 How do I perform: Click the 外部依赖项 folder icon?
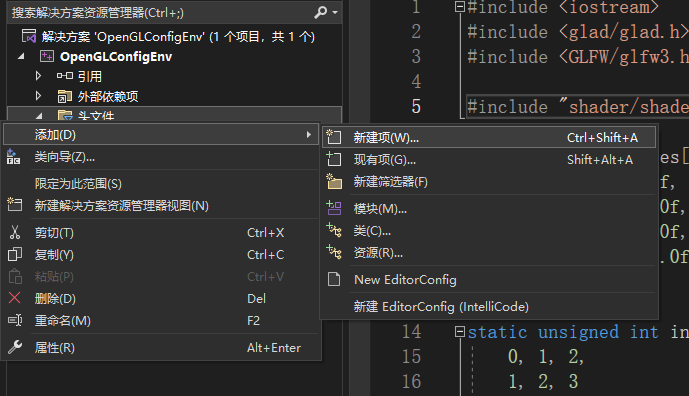pos(65,96)
